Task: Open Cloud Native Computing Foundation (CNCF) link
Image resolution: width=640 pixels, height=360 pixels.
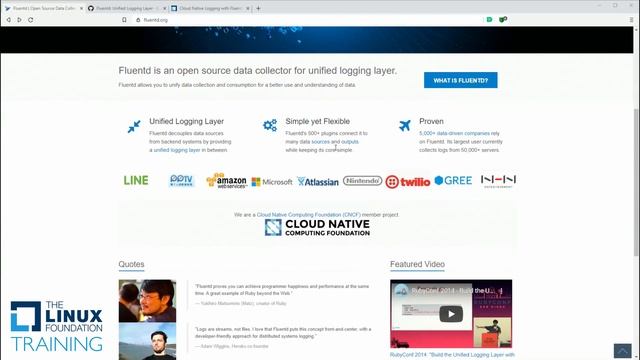Action: (308, 215)
